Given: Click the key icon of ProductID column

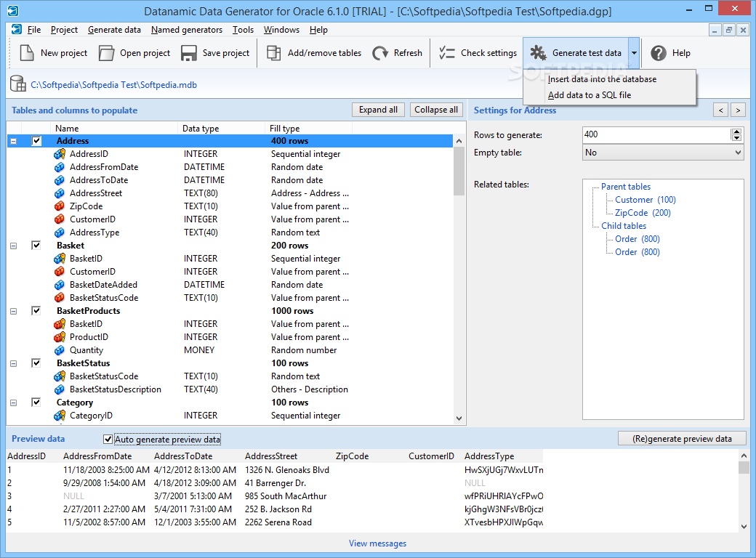Looking at the screenshot, I should click(60, 337).
